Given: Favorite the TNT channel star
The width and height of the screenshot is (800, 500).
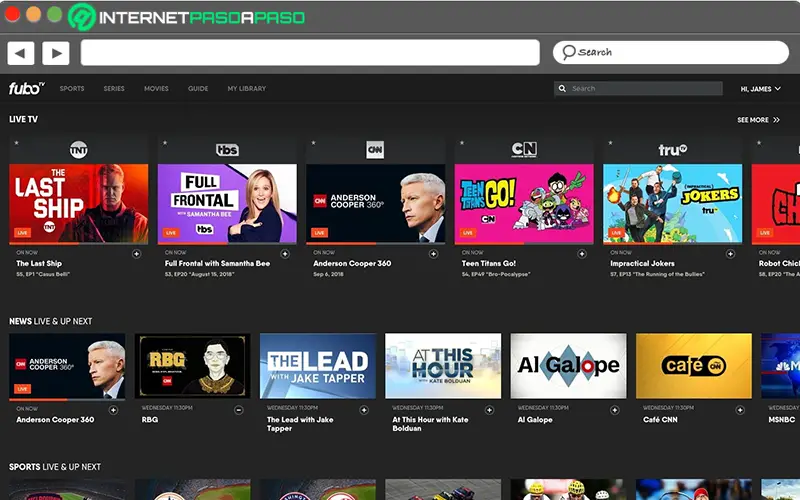Looking at the screenshot, I should click(16, 143).
